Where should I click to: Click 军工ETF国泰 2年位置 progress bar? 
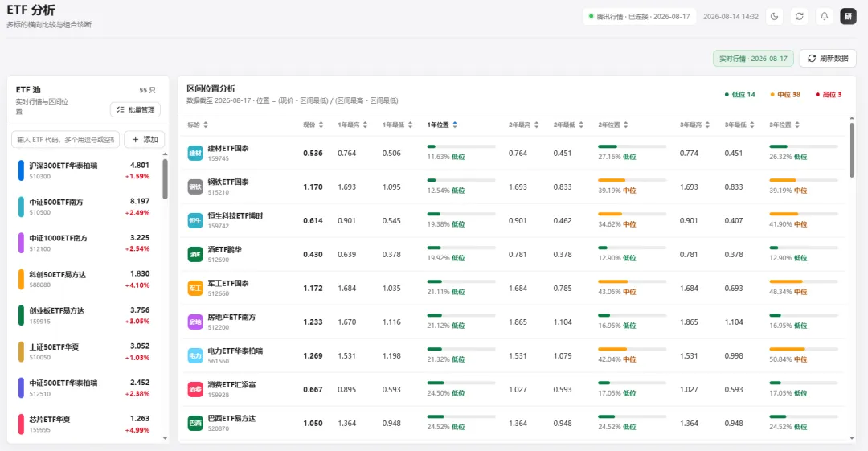coord(632,282)
